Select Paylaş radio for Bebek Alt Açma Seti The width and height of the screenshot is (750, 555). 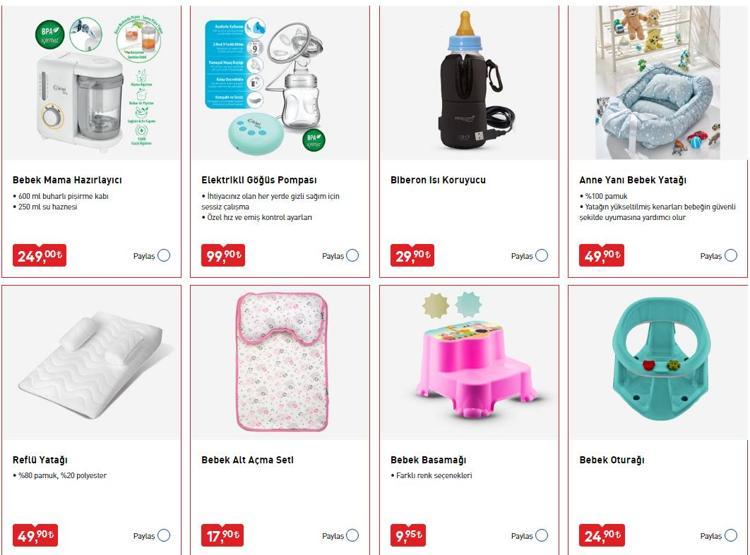coord(353,535)
